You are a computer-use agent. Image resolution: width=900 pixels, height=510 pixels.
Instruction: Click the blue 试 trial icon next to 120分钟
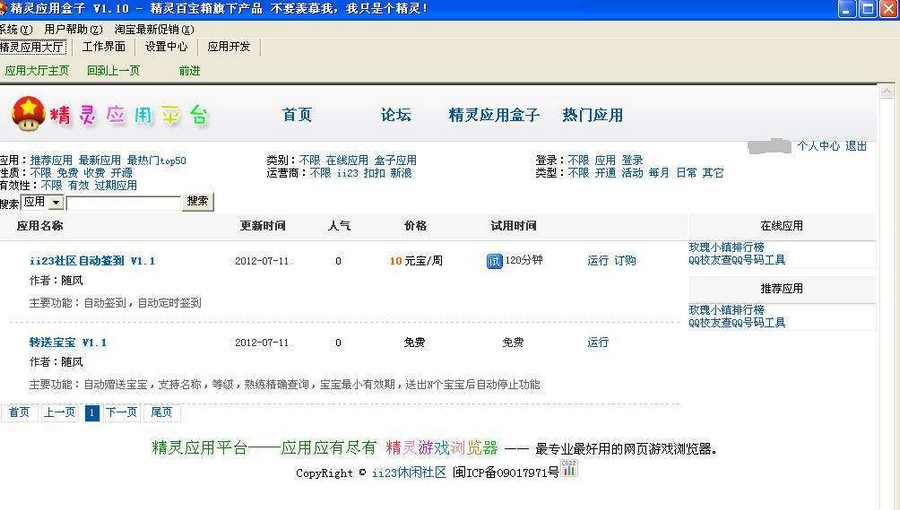pyautogui.click(x=494, y=261)
